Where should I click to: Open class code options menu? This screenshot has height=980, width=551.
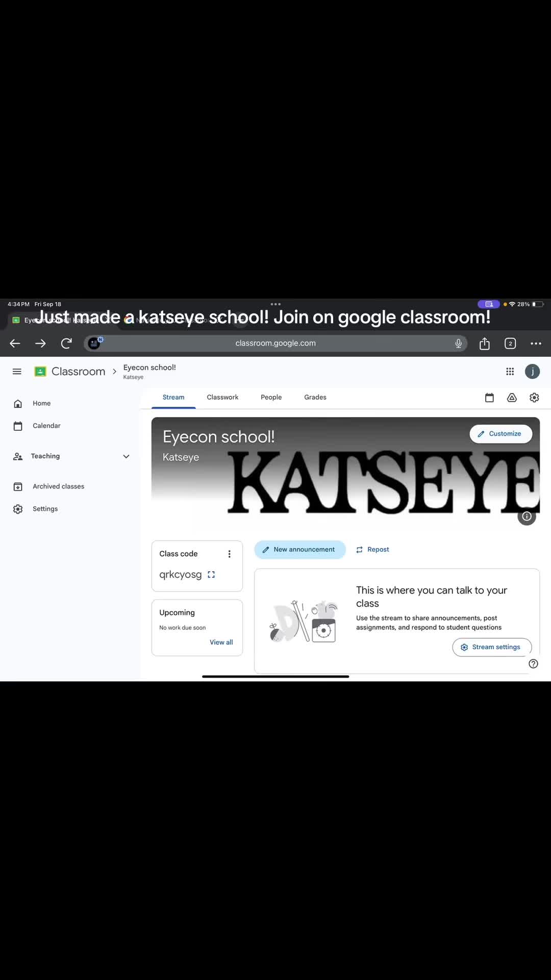[229, 554]
